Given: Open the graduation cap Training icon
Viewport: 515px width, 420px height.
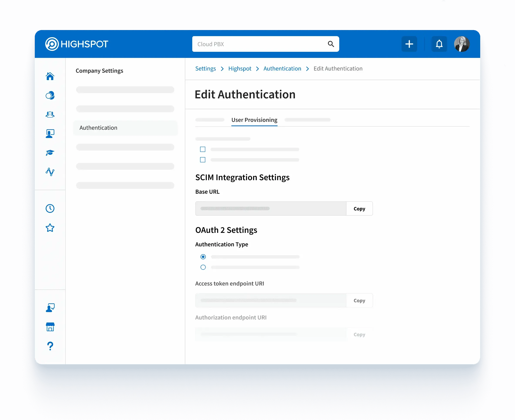Looking at the screenshot, I should [50, 153].
